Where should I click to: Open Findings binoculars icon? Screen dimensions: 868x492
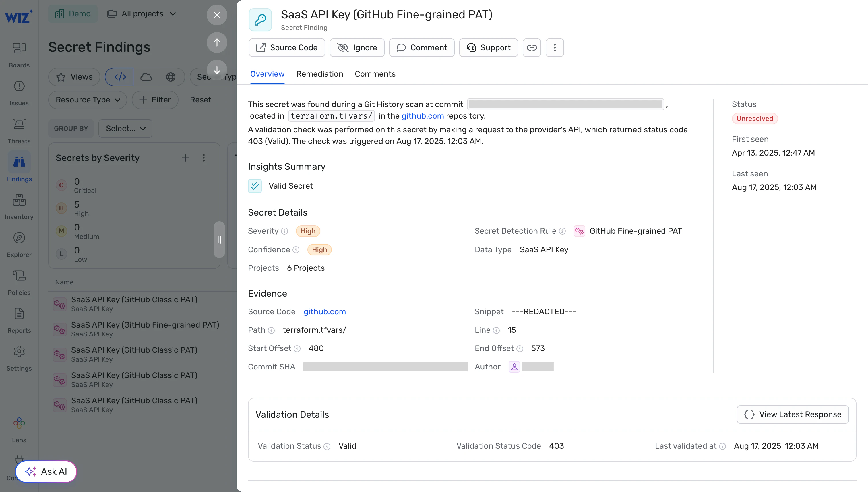pyautogui.click(x=19, y=162)
